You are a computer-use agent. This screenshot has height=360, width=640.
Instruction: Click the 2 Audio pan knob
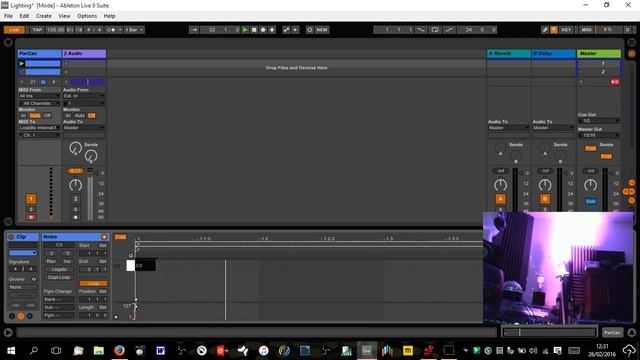(x=76, y=185)
